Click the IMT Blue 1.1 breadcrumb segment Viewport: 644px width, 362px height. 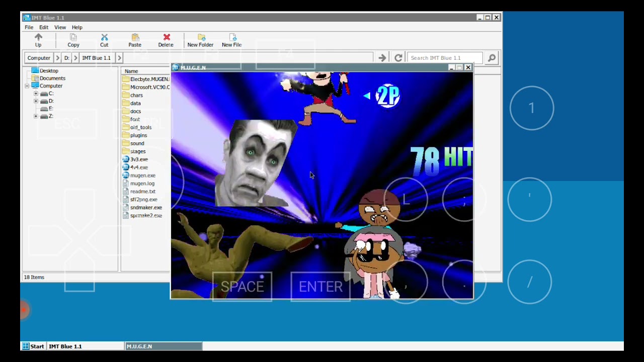pyautogui.click(x=97, y=58)
